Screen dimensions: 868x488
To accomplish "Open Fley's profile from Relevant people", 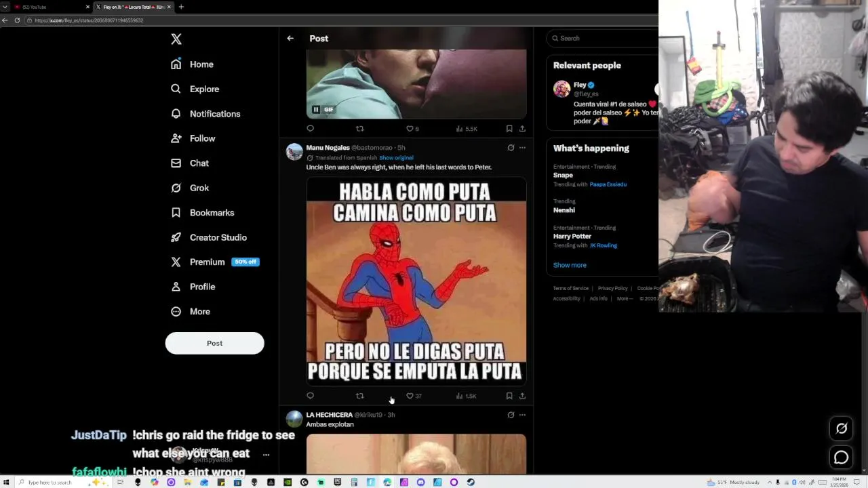I will pos(579,85).
